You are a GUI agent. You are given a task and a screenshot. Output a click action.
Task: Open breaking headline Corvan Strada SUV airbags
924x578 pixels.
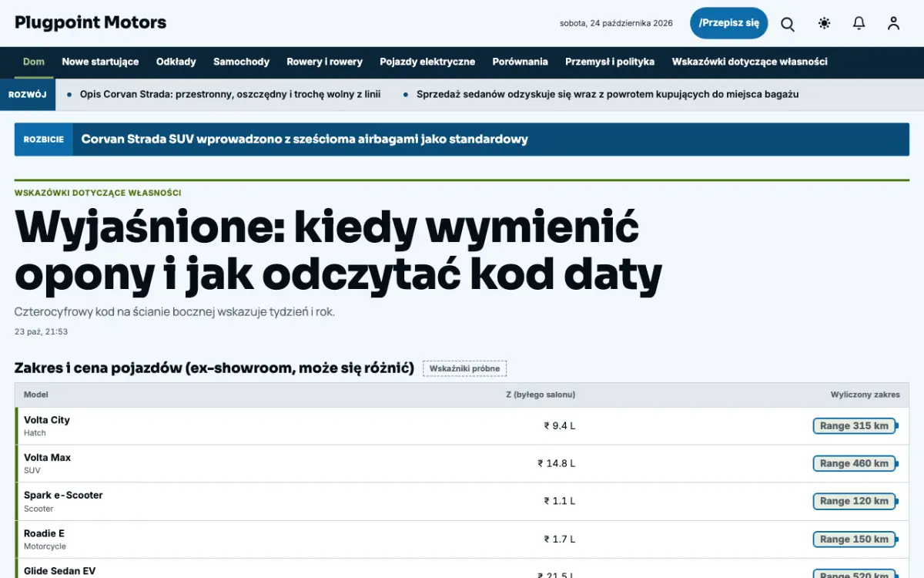304,139
